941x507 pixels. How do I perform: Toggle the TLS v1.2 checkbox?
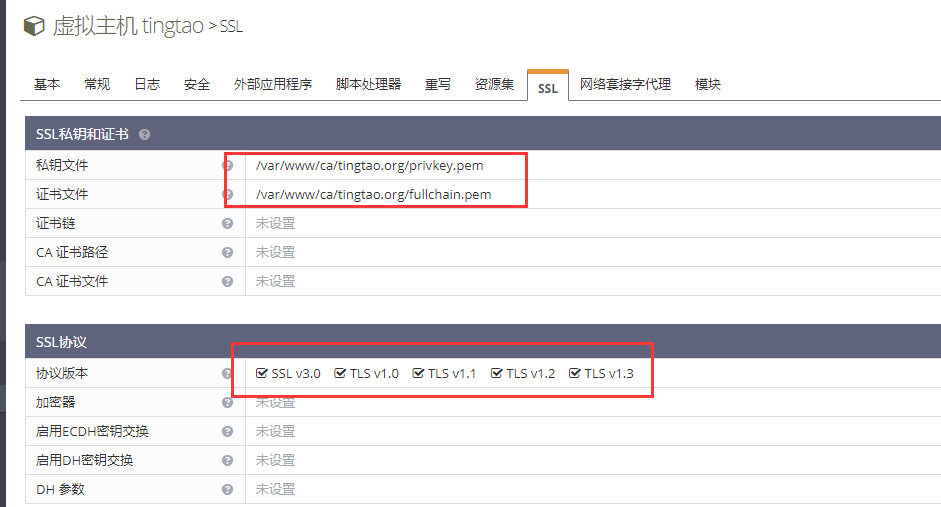496,373
